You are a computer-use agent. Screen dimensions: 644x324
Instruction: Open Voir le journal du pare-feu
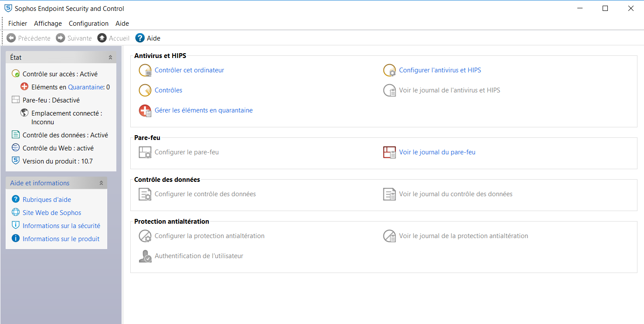pyautogui.click(x=437, y=152)
